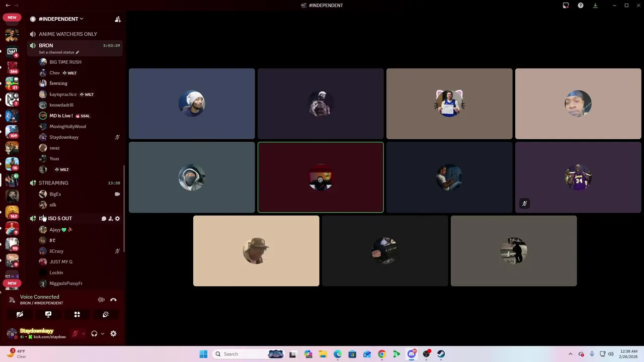Create invite for ISO 5 OUT channel

[111, 219]
